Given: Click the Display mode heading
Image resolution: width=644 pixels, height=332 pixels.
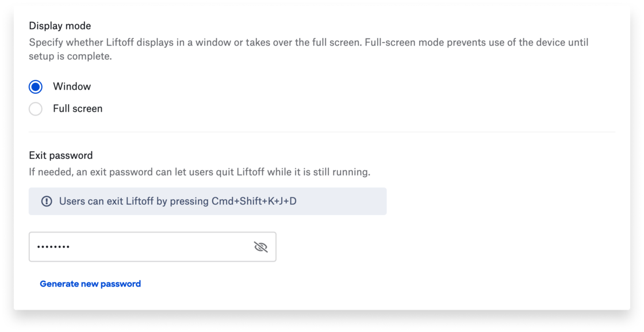Looking at the screenshot, I should [60, 25].
